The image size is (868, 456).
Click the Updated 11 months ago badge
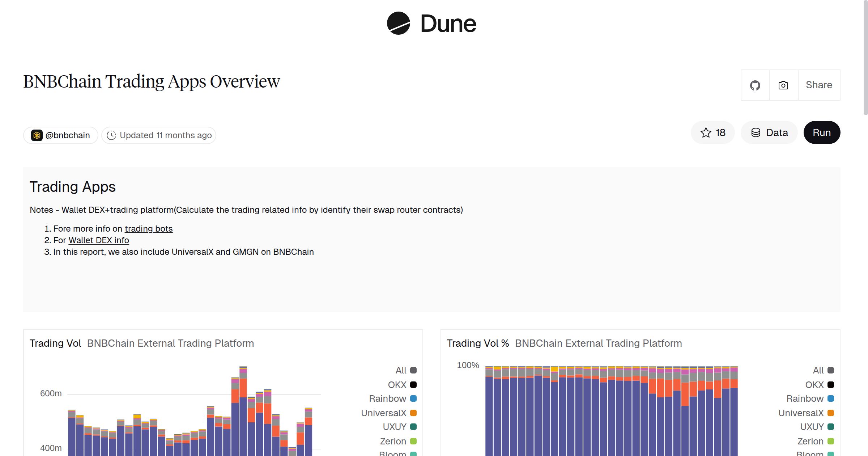coord(158,135)
